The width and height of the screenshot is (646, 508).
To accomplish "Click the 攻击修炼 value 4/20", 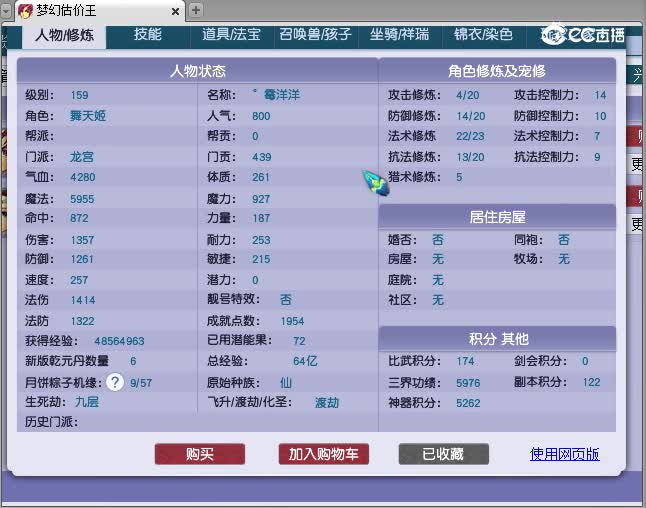I will [468, 95].
